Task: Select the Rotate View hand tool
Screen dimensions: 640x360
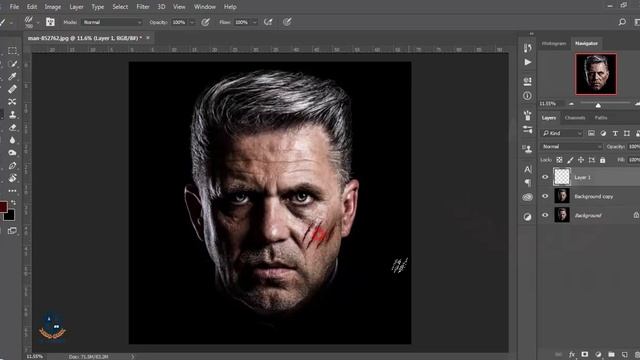Action: [x=12, y=178]
